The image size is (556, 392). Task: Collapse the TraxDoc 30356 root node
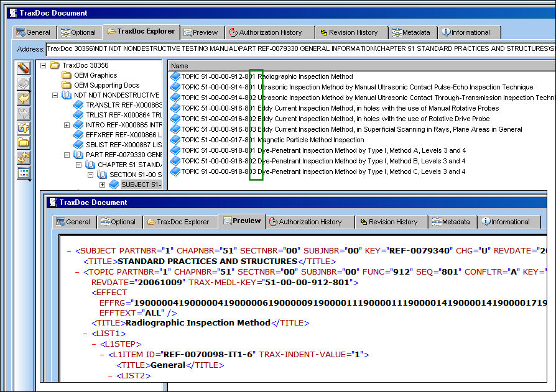44,65
